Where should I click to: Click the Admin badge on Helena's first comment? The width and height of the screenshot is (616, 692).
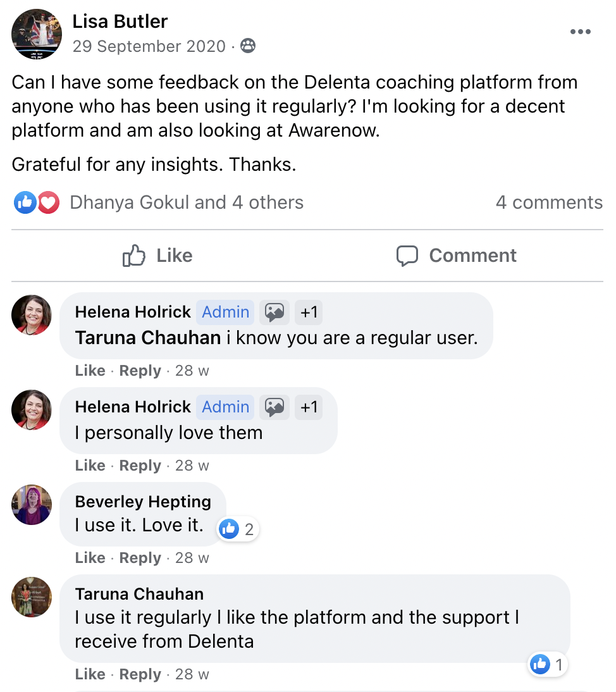[x=225, y=312]
